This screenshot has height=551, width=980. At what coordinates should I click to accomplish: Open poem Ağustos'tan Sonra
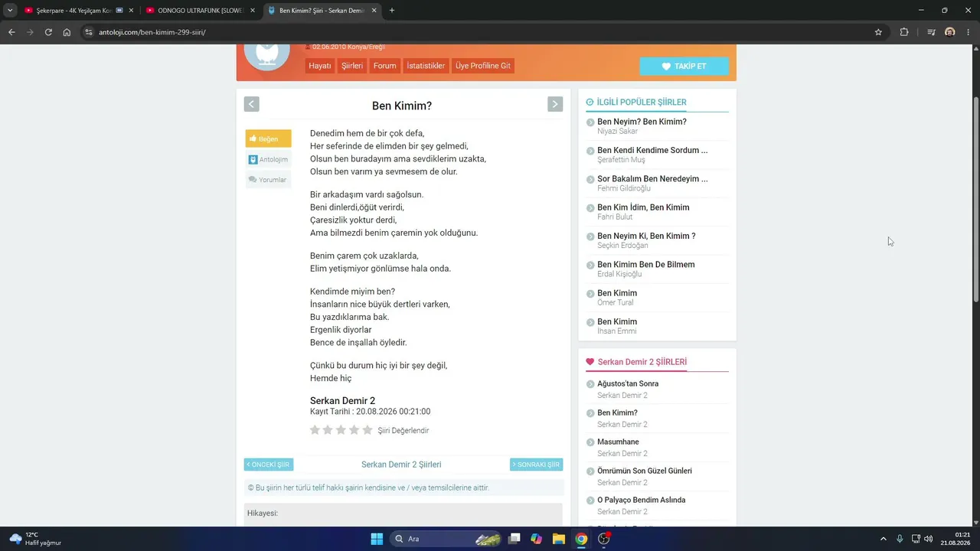click(x=628, y=383)
